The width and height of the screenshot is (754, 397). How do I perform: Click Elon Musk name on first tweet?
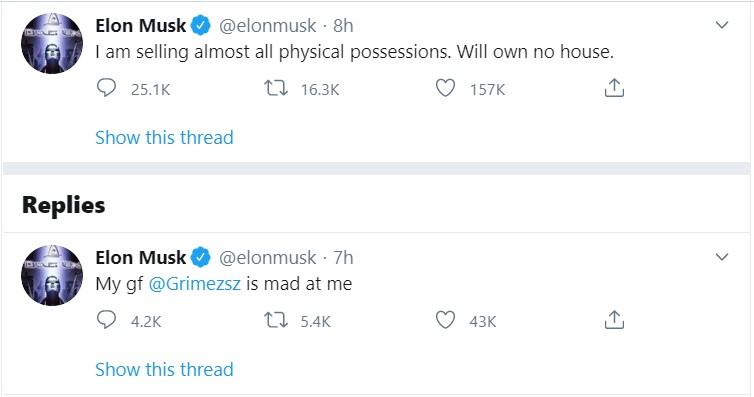[x=140, y=25]
